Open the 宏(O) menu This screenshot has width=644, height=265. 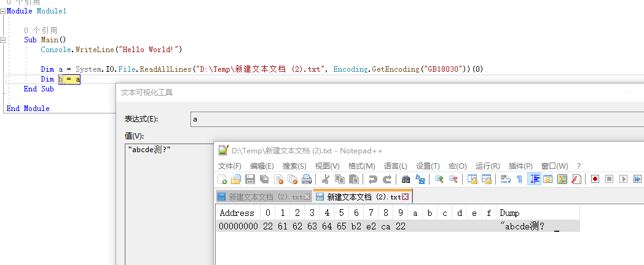pos(458,166)
